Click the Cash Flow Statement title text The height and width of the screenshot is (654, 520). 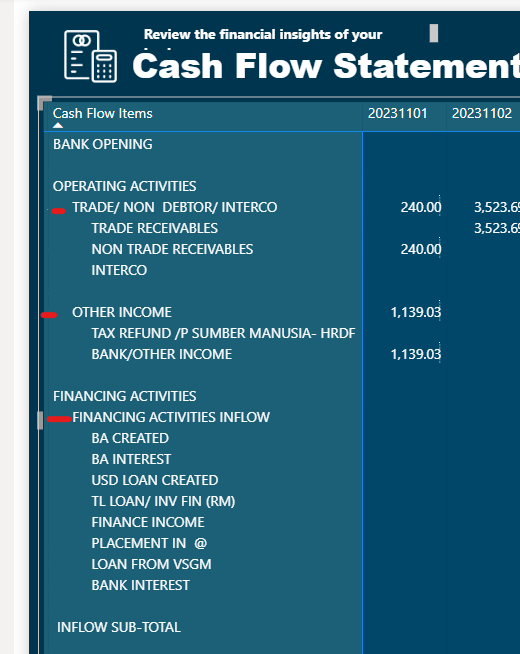(326, 66)
